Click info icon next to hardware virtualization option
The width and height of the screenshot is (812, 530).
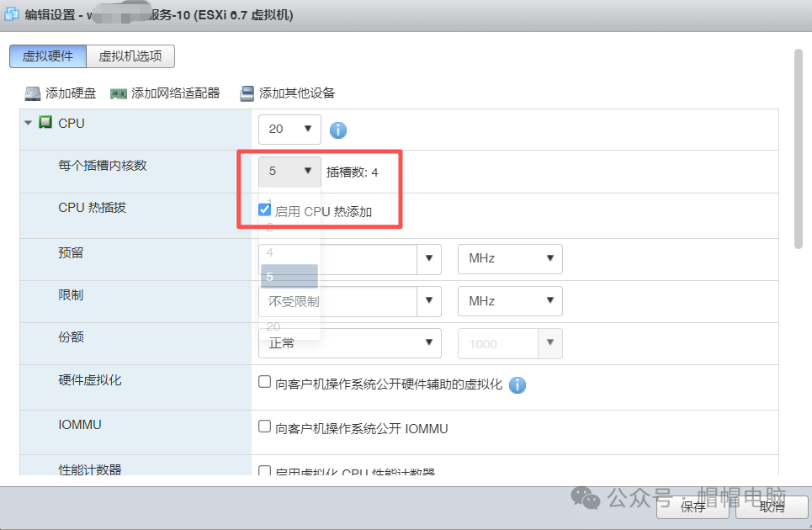click(517, 385)
